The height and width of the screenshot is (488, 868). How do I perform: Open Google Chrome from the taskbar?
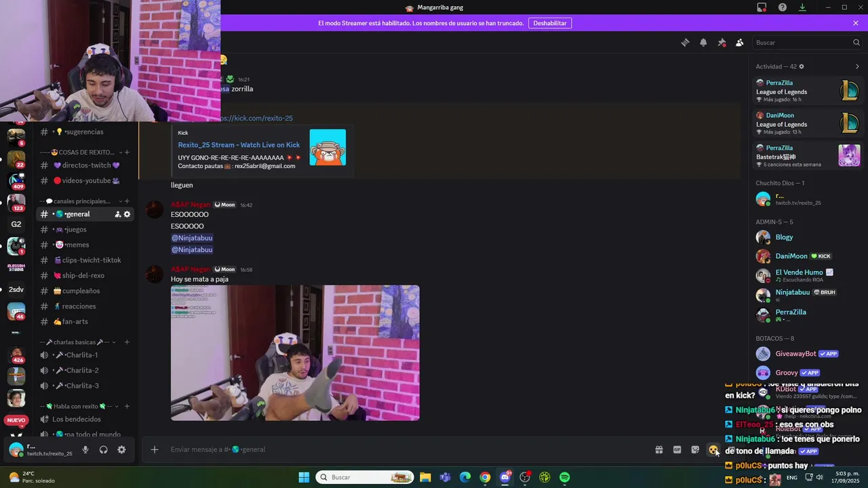pyautogui.click(x=485, y=477)
